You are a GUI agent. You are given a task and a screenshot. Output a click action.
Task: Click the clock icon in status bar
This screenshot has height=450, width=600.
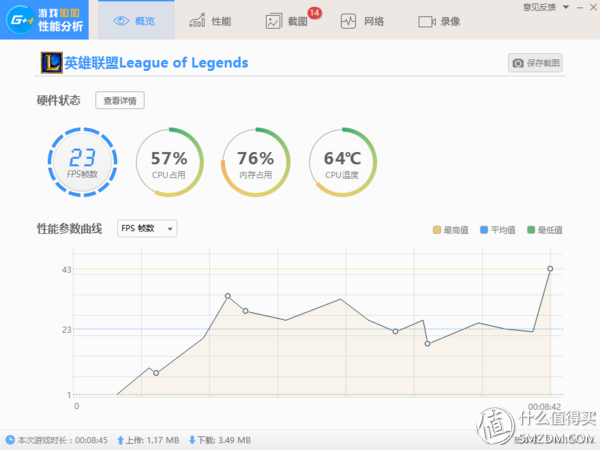click(x=10, y=440)
